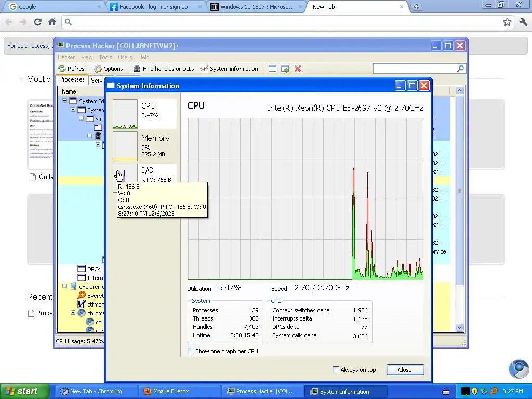Select the CPU mini graph panel
The image size is (532, 399).
coord(145,114)
